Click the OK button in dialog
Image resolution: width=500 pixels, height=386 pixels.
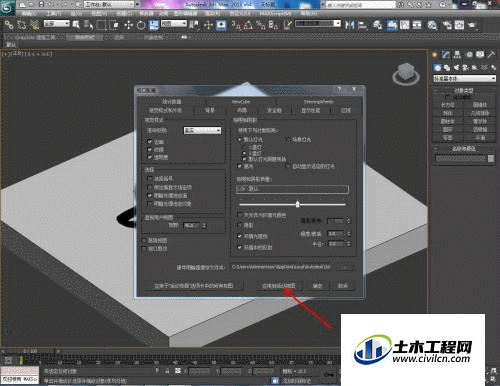pos(317,286)
